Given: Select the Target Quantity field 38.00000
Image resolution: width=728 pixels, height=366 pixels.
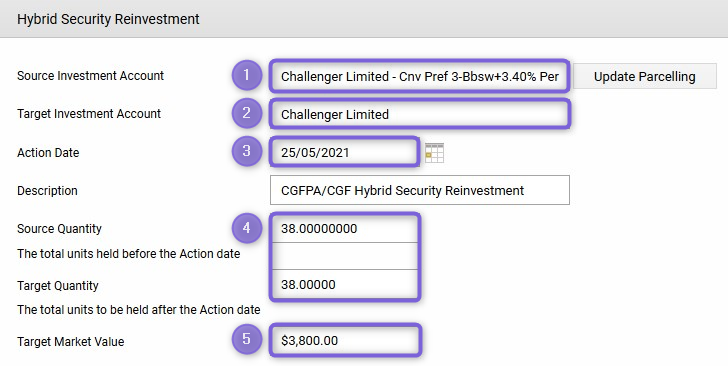Looking at the screenshot, I should coord(345,284).
